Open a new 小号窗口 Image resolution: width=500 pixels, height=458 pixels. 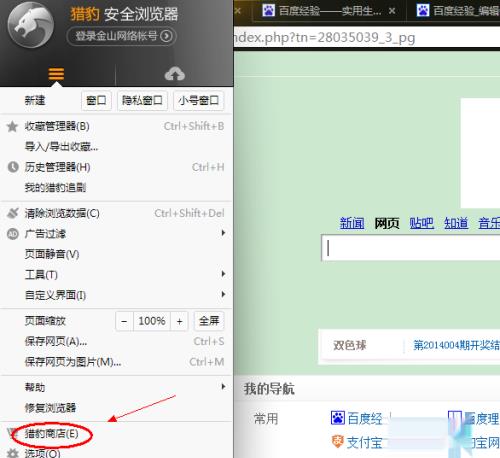(199, 100)
